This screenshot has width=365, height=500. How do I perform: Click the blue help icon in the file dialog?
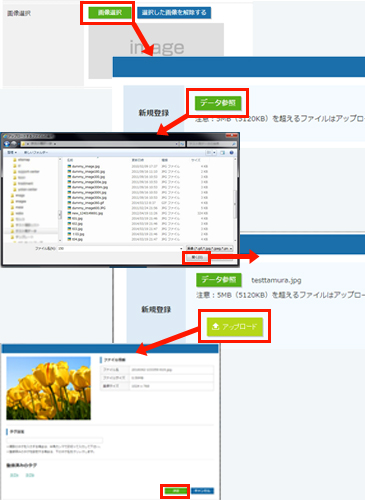click(x=231, y=152)
